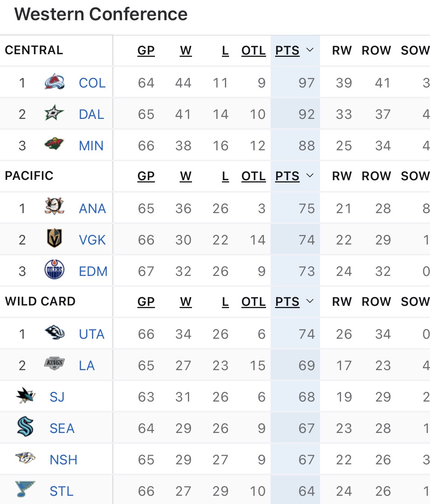Click the Colorado Avalanche team logo

pos(54,83)
